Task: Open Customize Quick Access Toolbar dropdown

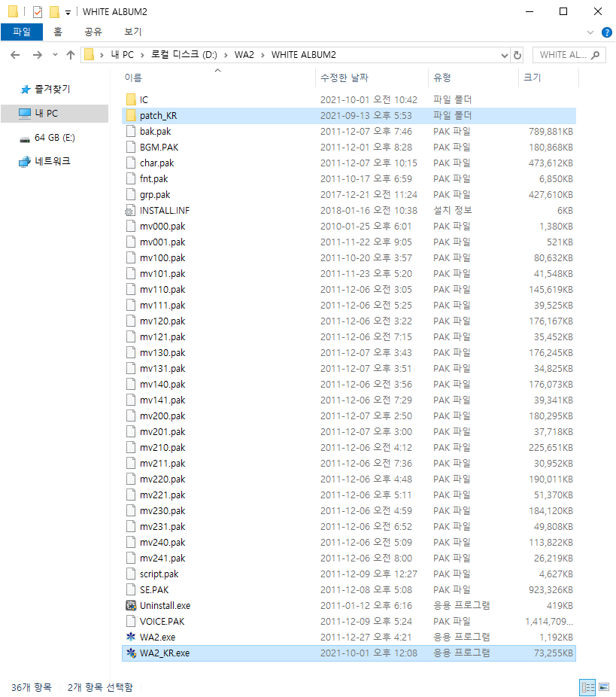Action: [x=68, y=13]
